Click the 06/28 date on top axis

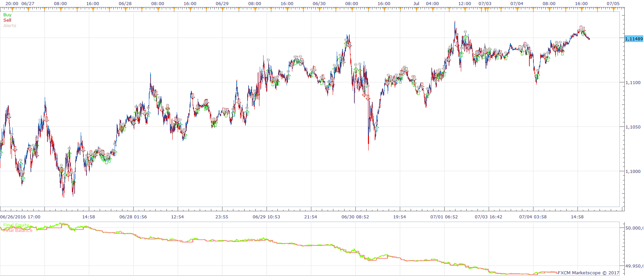[x=125, y=4]
